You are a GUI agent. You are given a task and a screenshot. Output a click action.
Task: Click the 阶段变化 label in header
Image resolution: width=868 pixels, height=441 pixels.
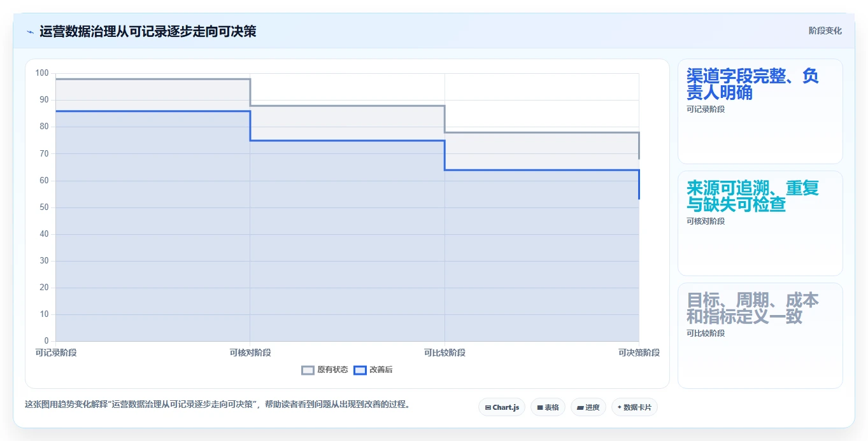click(825, 31)
